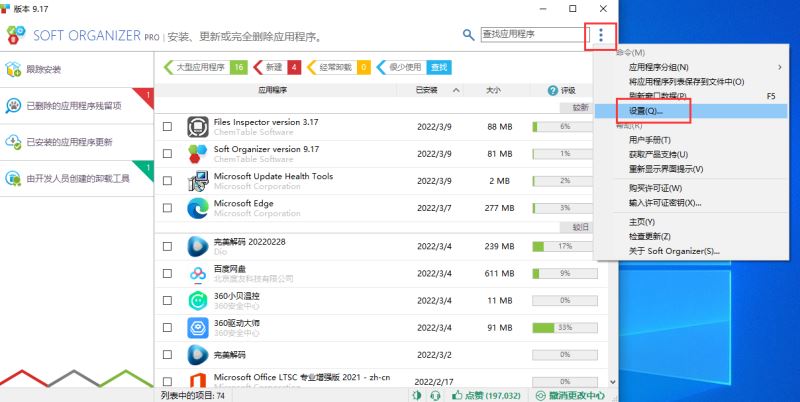Viewport: 800px width, 402px height.
Task: Check the Microsoft Office LTSC row checkbox
Action: 167,381
